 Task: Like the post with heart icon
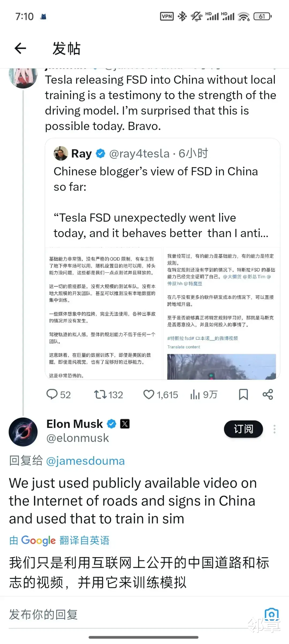(149, 394)
